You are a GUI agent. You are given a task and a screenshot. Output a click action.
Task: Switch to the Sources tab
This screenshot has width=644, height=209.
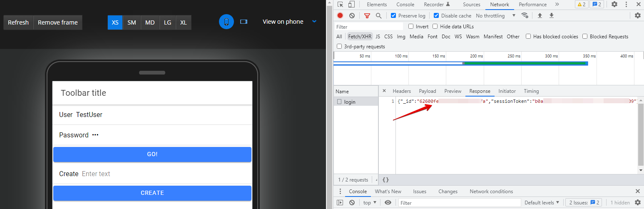tap(472, 5)
